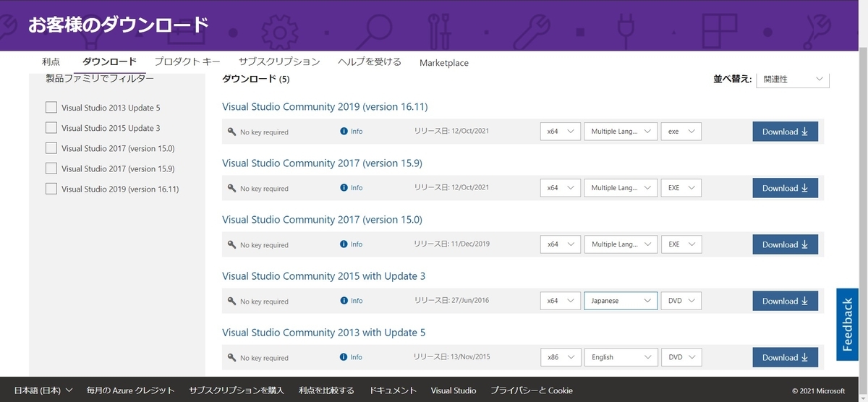The width and height of the screenshot is (868, 402).
Task: Open the DVD format dropdown for Community 2013
Action: point(681,357)
